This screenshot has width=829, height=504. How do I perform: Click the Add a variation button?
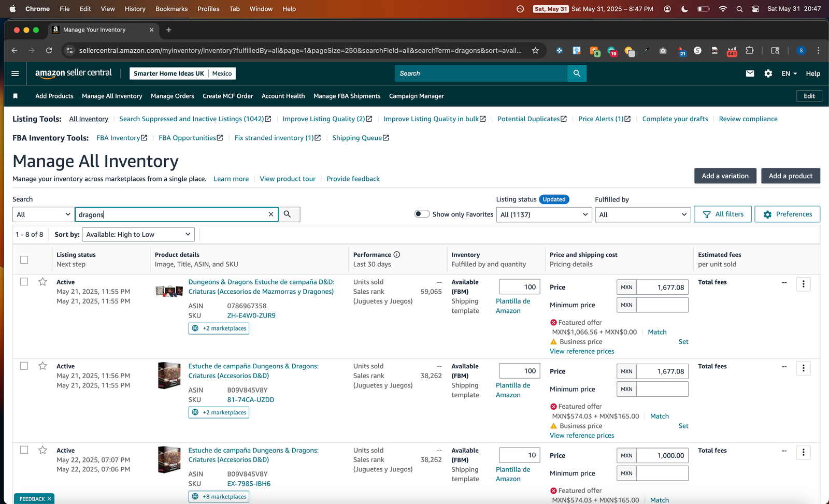coord(725,176)
